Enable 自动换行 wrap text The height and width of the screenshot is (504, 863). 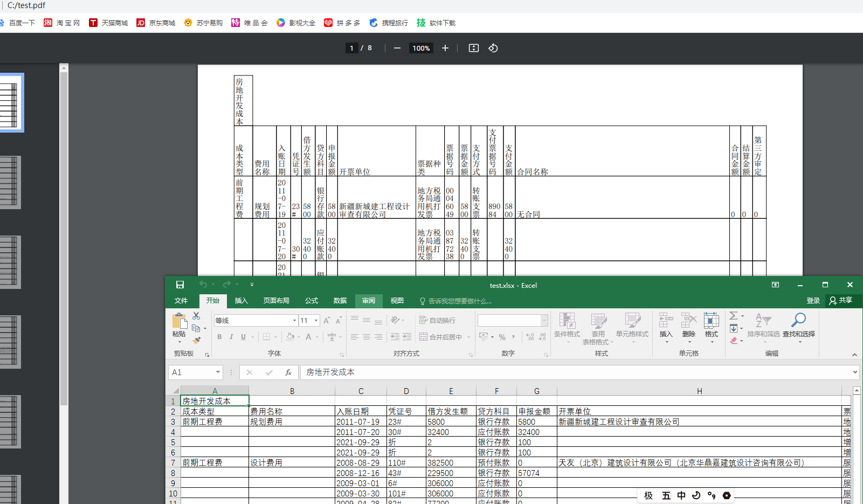pyautogui.click(x=437, y=320)
